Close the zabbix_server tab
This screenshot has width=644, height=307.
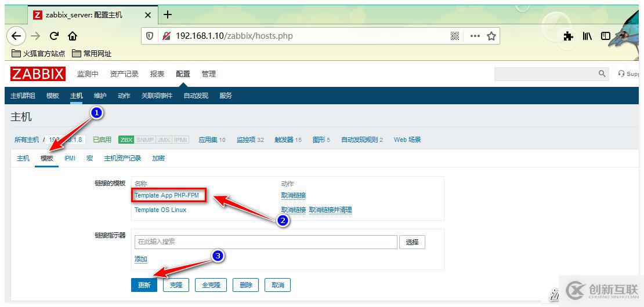[x=149, y=15]
